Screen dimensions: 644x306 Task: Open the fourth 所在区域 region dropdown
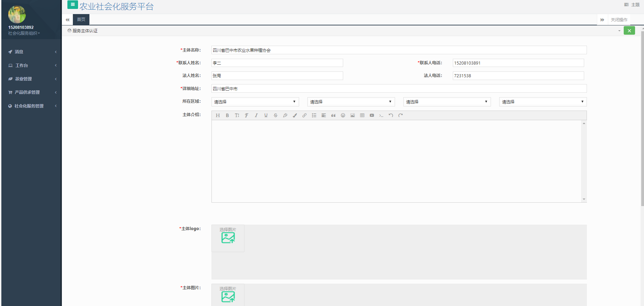pyautogui.click(x=543, y=102)
